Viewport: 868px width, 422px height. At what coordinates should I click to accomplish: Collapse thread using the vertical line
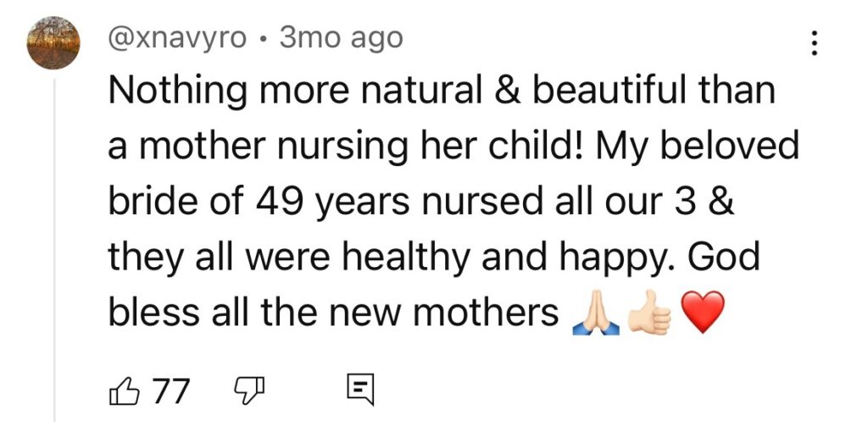(55, 254)
